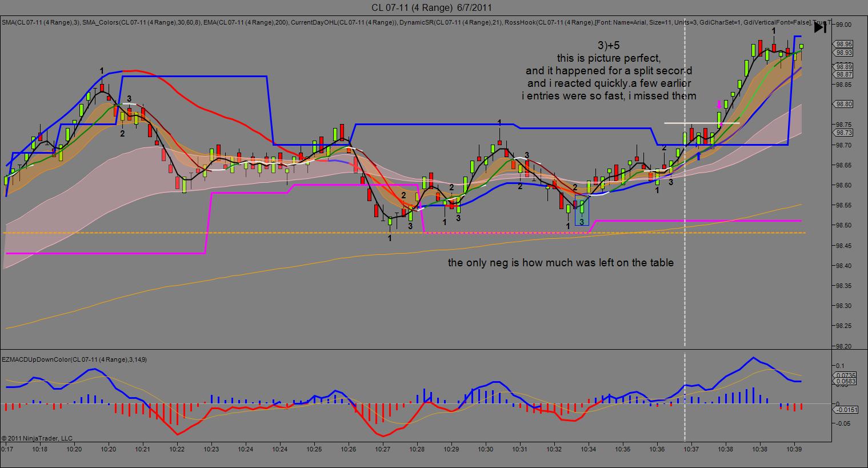Viewport: 868px width, 468px height.
Task: Click the 99.00 price axis label
Action: tap(844, 25)
